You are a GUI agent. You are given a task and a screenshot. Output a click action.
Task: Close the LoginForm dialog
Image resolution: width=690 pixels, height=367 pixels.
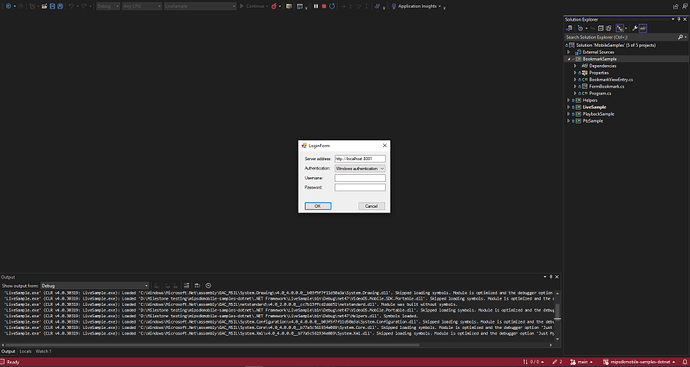click(x=385, y=145)
